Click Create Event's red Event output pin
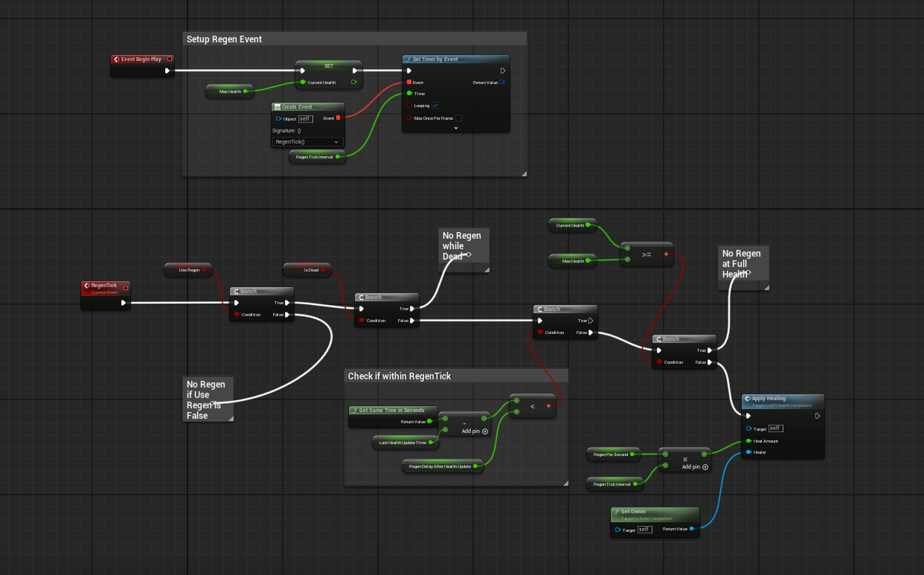Screen dimensions: 924x575 338,118
